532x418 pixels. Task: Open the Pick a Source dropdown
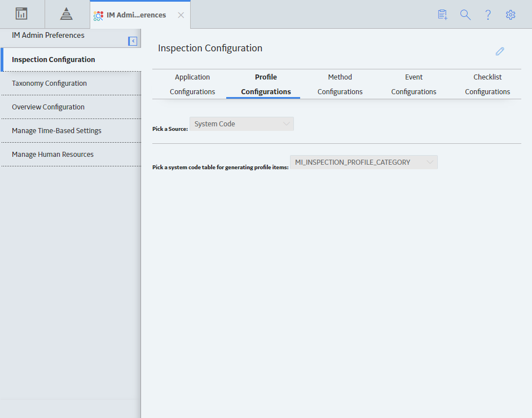241,124
